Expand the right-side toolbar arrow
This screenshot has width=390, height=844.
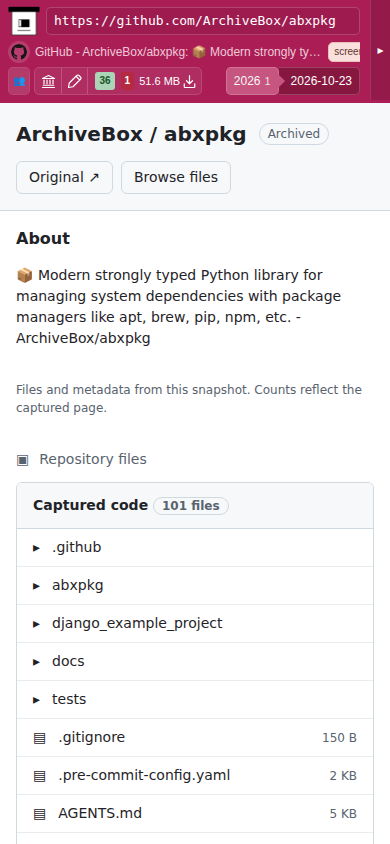coord(380,51)
